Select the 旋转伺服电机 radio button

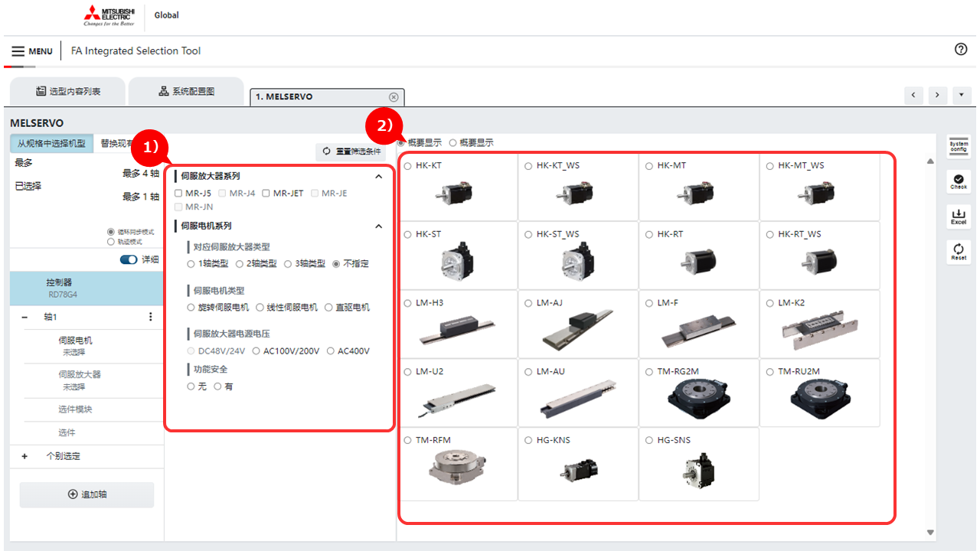191,308
